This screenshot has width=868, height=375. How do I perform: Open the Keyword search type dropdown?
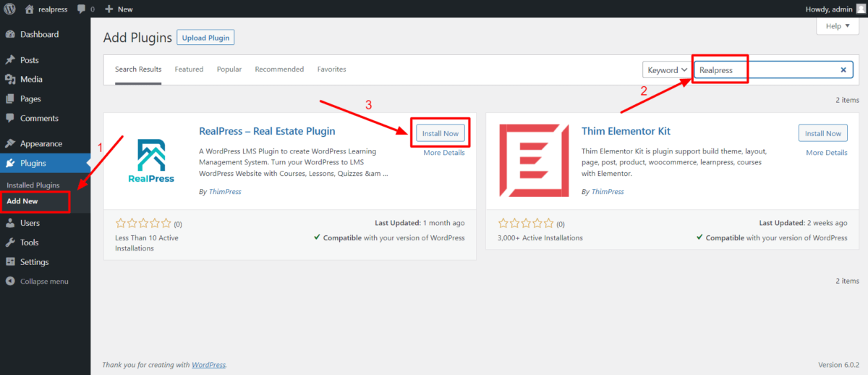666,70
